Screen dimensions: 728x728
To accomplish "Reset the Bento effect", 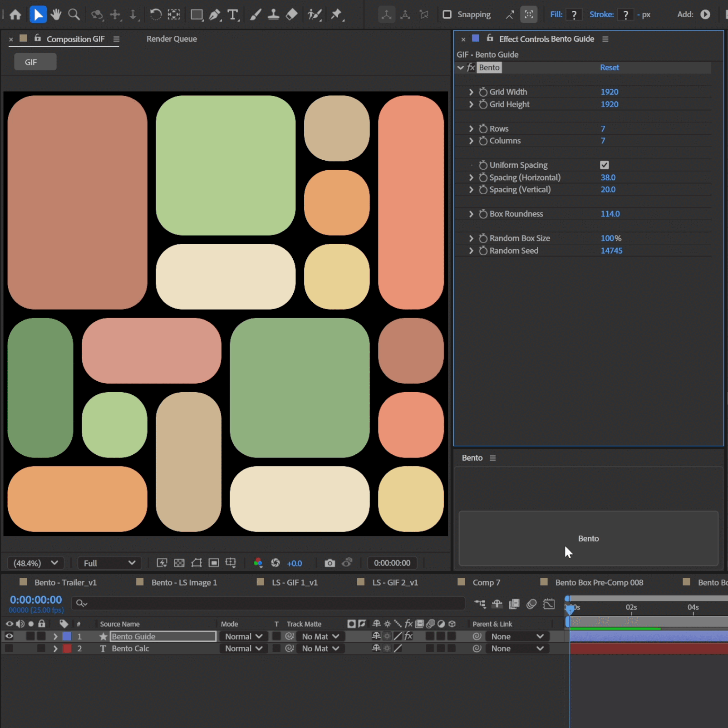I will 610,68.
